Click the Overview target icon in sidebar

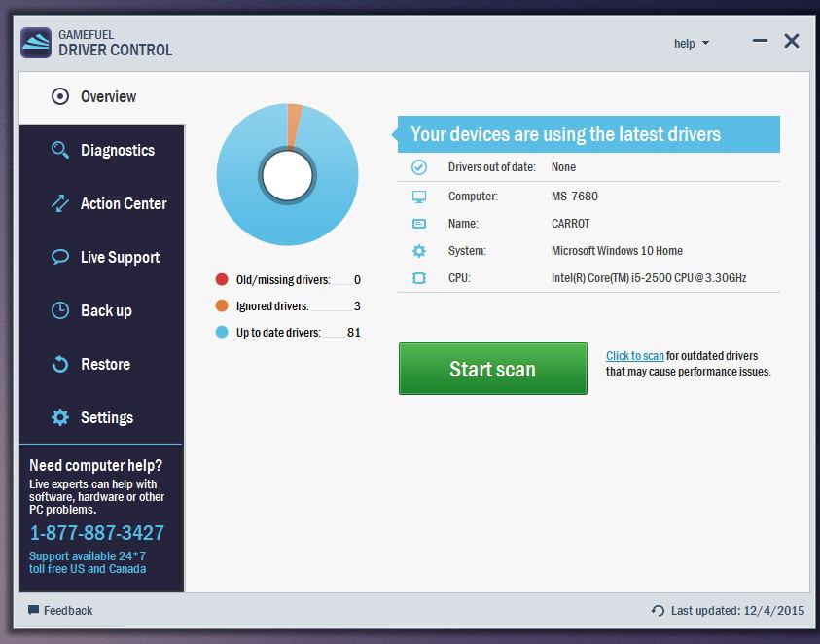60,96
